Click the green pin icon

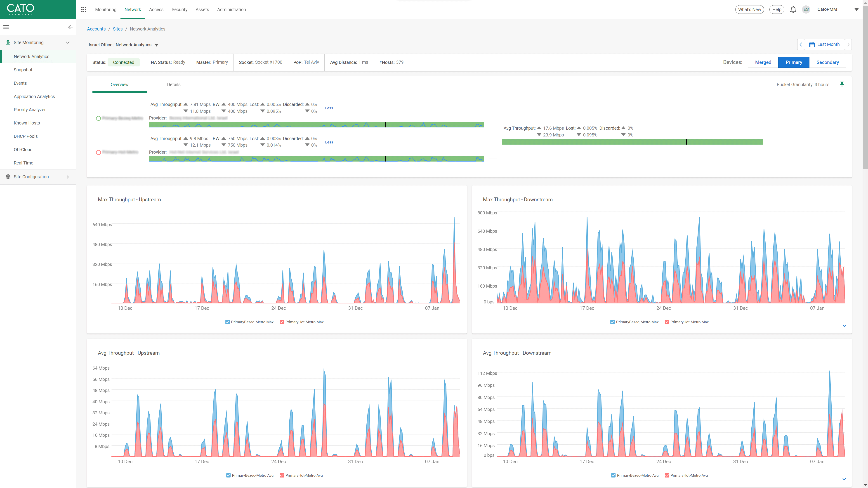pyautogui.click(x=842, y=84)
